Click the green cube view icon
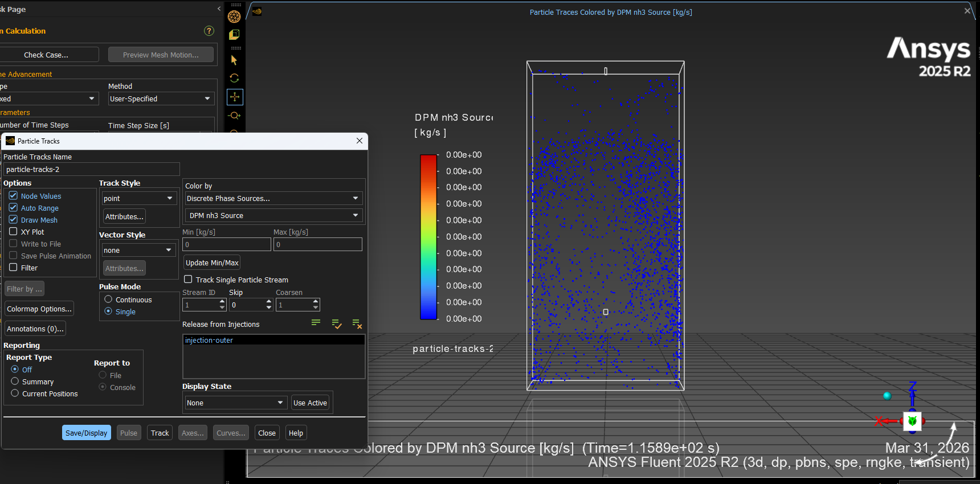Viewport: 980px width, 484px height. coord(234,35)
